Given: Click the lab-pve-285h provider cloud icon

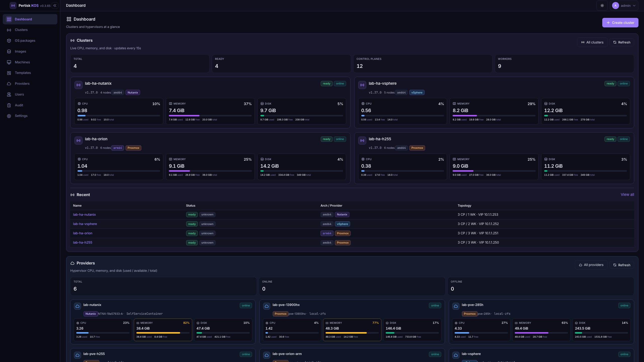Looking at the screenshot, I should [456, 306].
